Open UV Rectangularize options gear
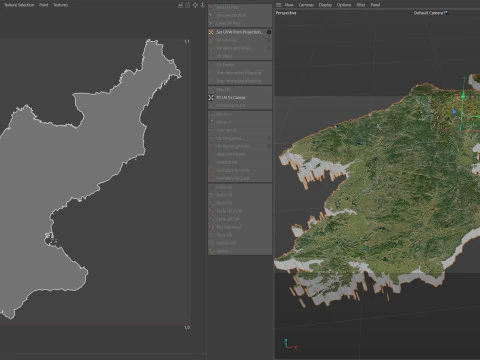Image resolution: width=480 pixels, height=360 pixels. [269, 146]
